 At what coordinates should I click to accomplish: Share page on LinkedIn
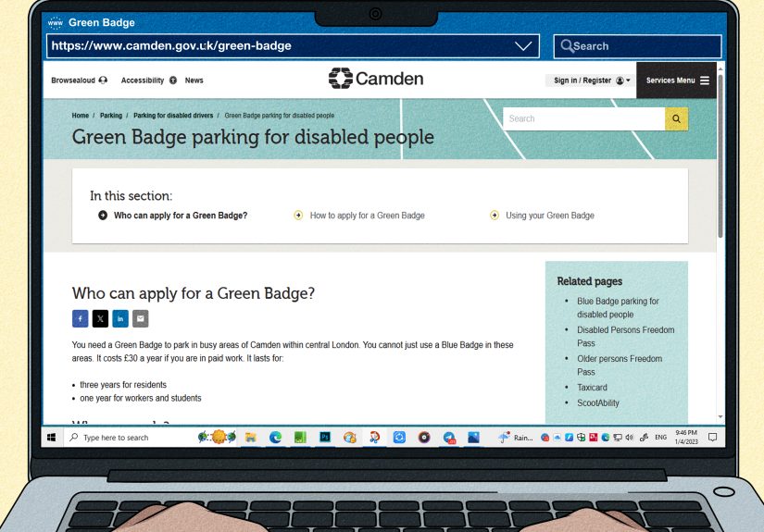pyautogui.click(x=120, y=319)
